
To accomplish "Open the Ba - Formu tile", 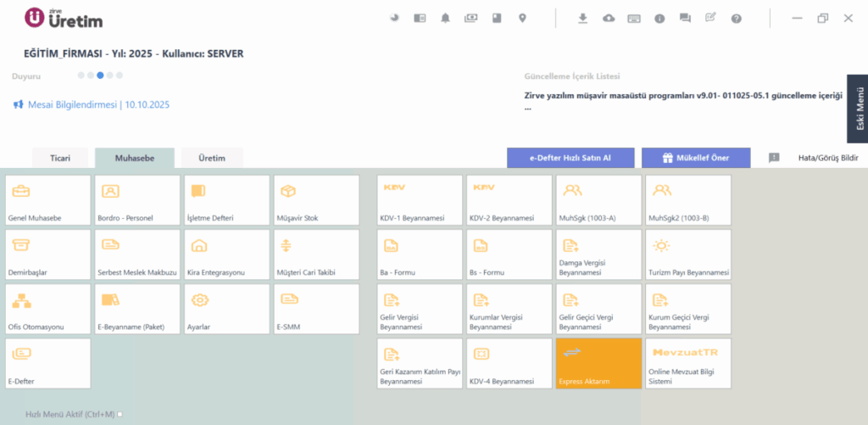I will pyautogui.click(x=420, y=254).
